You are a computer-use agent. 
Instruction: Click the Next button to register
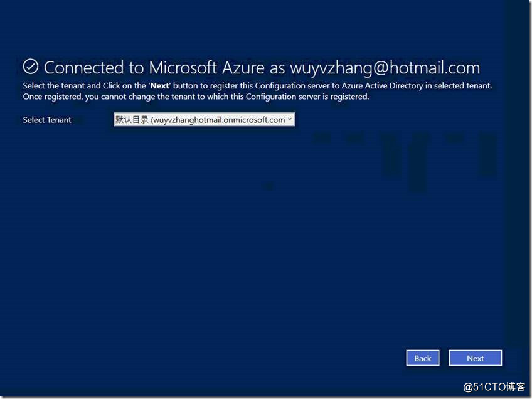pyautogui.click(x=475, y=358)
